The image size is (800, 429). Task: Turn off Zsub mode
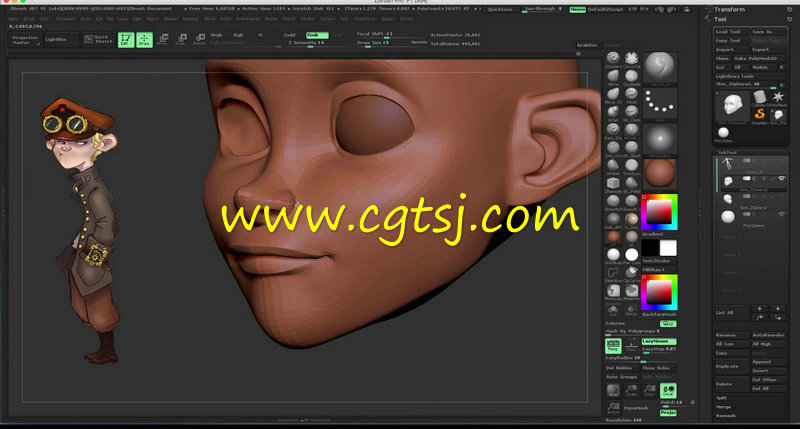point(317,35)
